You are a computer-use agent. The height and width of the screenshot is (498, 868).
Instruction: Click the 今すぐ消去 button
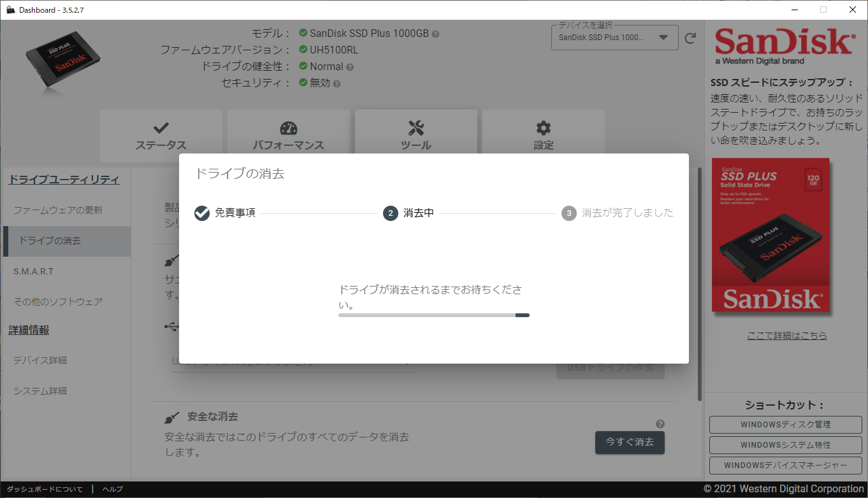tap(630, 442)
